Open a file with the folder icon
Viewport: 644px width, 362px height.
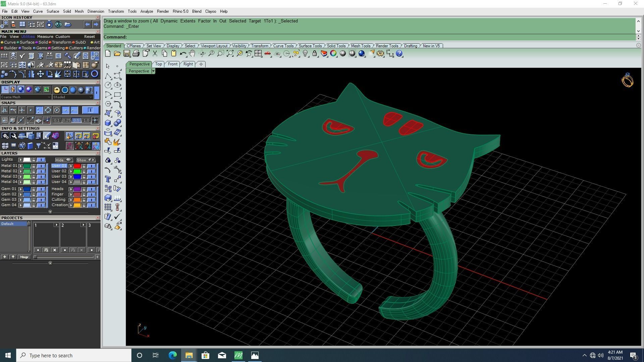coord(117,54)
